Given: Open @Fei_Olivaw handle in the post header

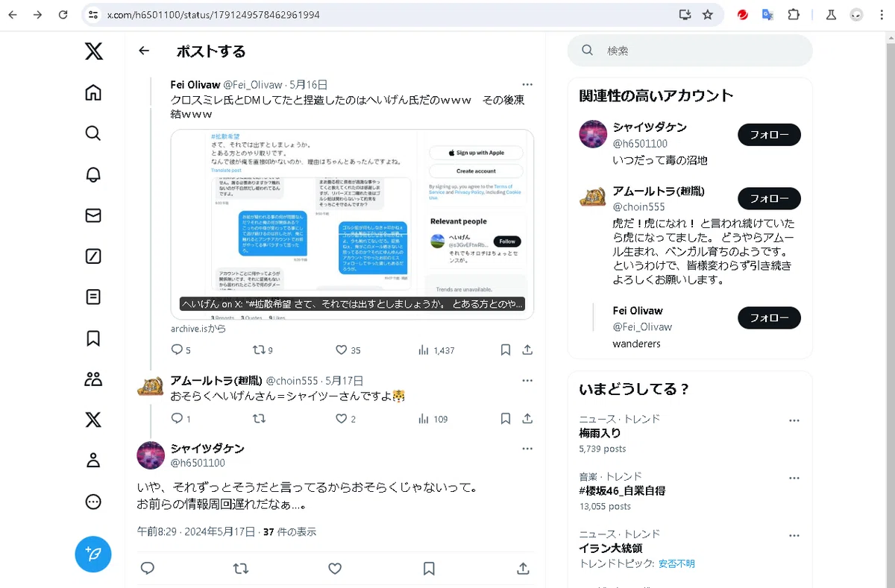Looking at the screenshot, I should (x=253, y=85).
